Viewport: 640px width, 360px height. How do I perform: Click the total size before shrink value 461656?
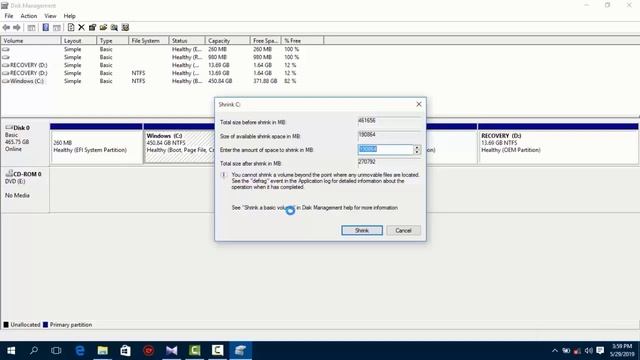click(x=367, y=120)
